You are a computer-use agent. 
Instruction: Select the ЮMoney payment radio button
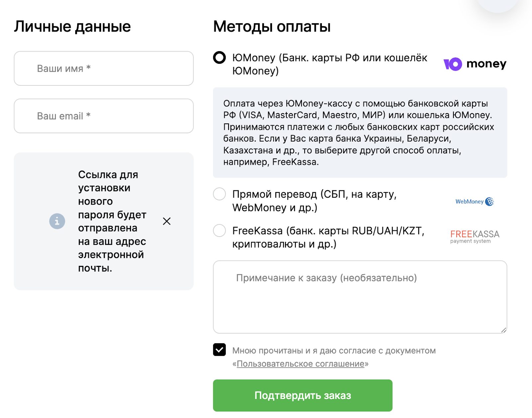(x=219, y=57)
